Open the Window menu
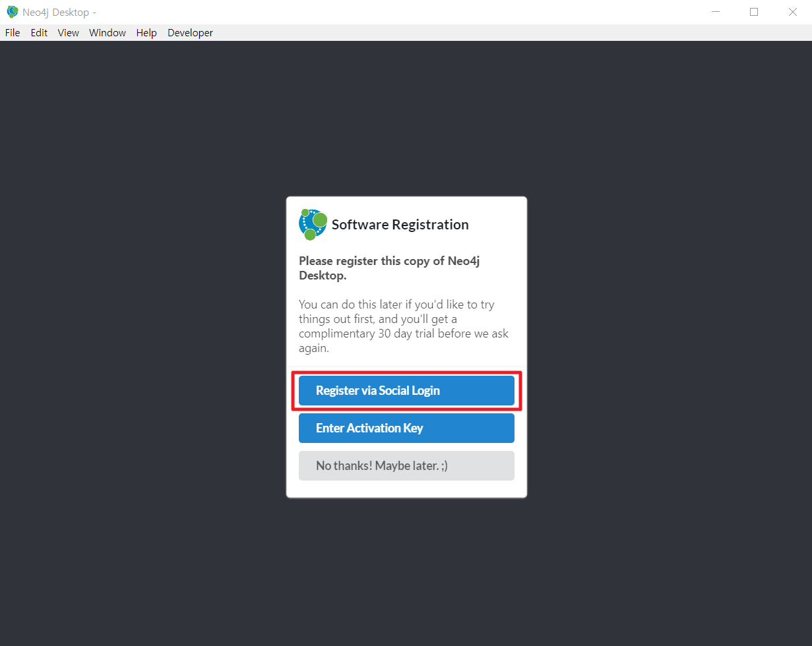The width and height of the screenshot is (812, 646). click(108, 33)
